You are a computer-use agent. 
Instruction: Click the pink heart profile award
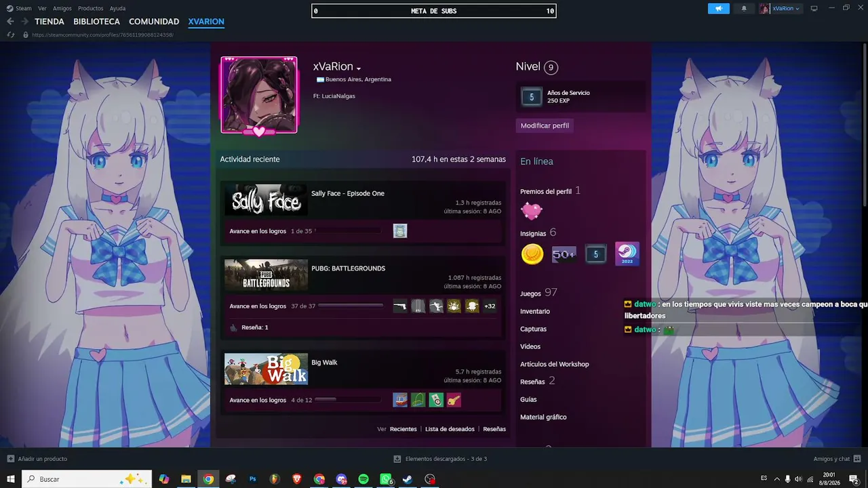click(x=532, y=211)
